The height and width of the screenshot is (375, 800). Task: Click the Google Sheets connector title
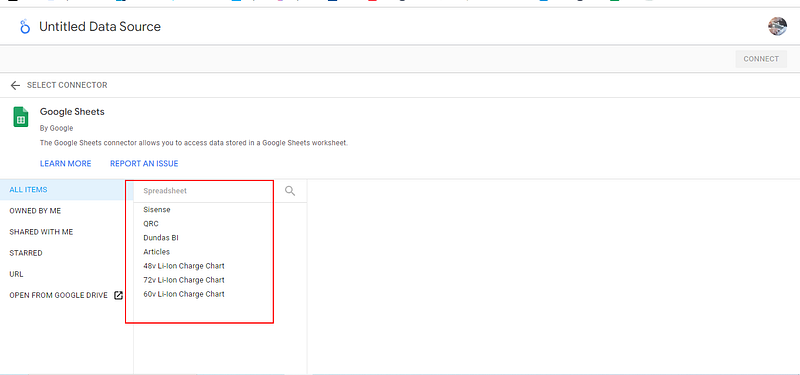(72, 112)
